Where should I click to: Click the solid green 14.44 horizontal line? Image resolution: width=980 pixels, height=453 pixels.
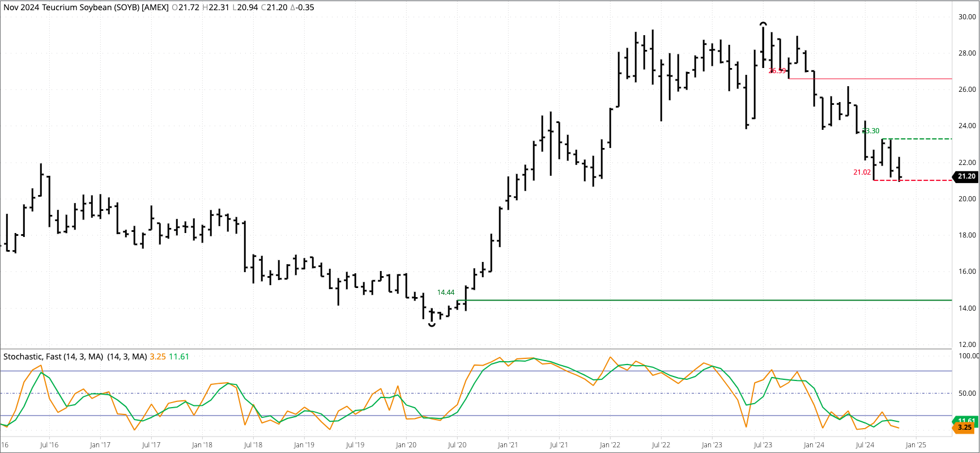click(680, 300)
